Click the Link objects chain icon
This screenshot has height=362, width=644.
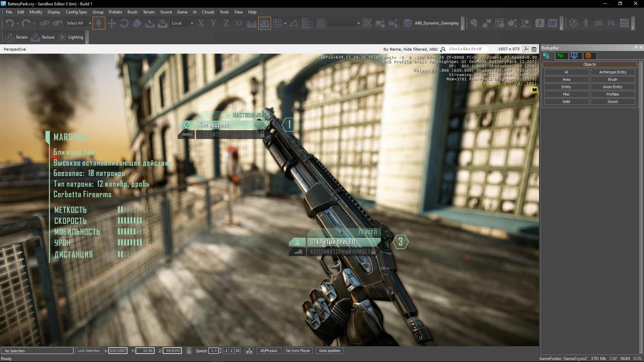click(44, 23)
